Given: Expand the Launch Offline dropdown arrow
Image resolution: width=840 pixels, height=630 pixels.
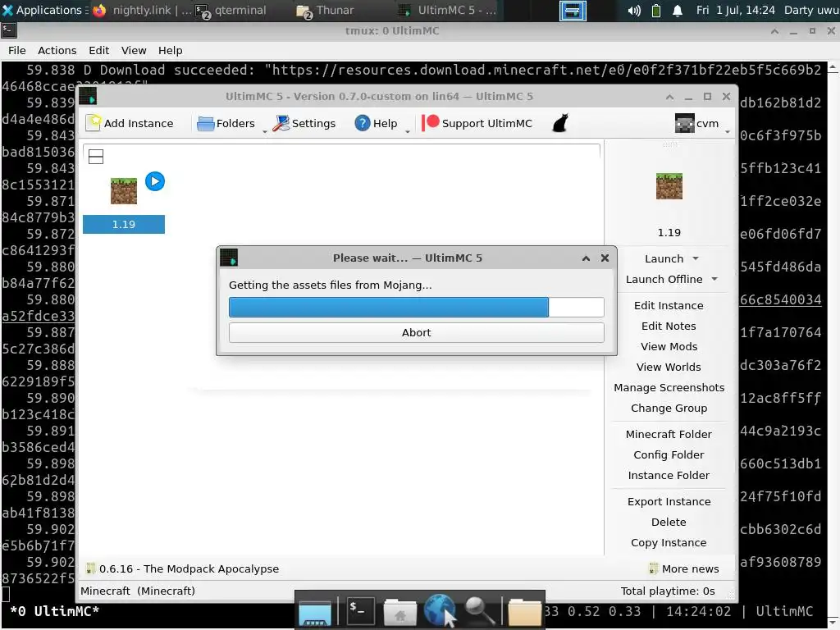Looking at the screenshot, I should 714,279.
